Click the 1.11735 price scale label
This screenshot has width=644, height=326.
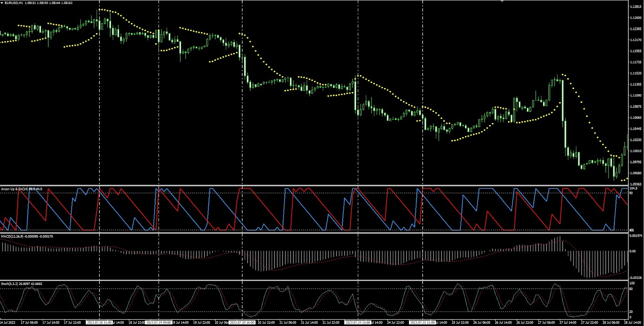(636, 62)
